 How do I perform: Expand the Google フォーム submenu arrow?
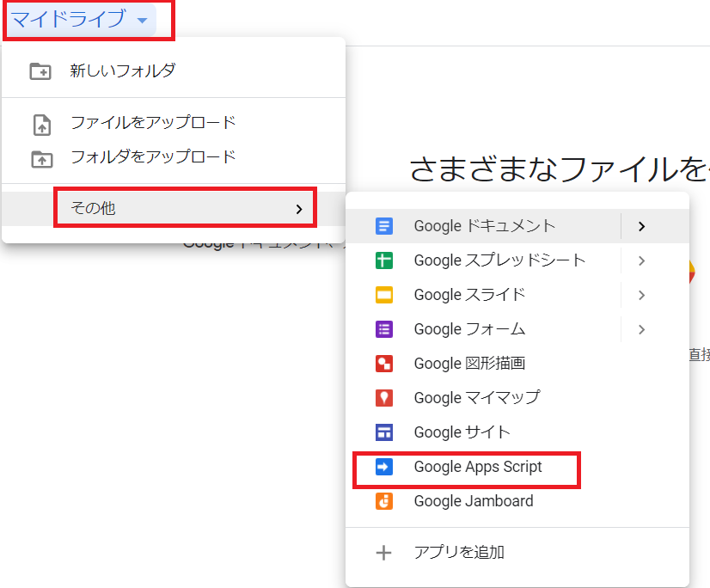point(641,329)
